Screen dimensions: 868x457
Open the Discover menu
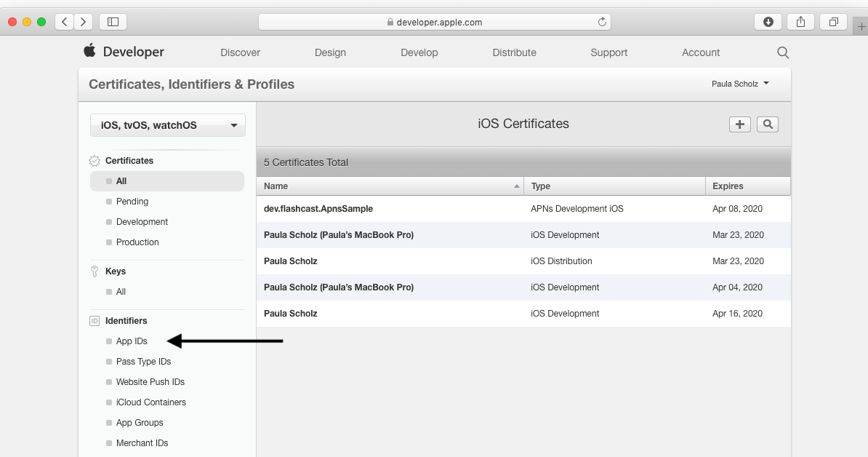[x=240, y=52]
